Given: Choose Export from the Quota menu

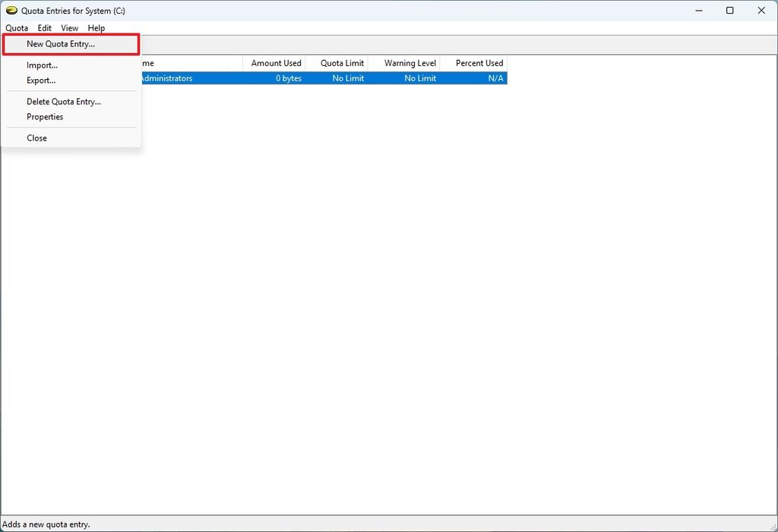Looking at the screenshot, I should [41, 80].
